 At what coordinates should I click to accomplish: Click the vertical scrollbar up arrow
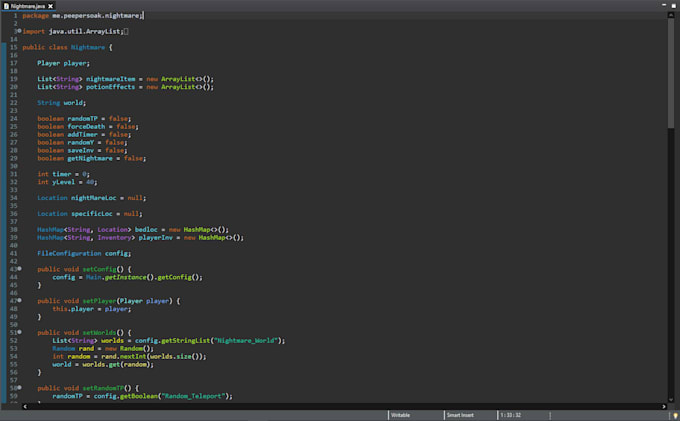point(671,15)
